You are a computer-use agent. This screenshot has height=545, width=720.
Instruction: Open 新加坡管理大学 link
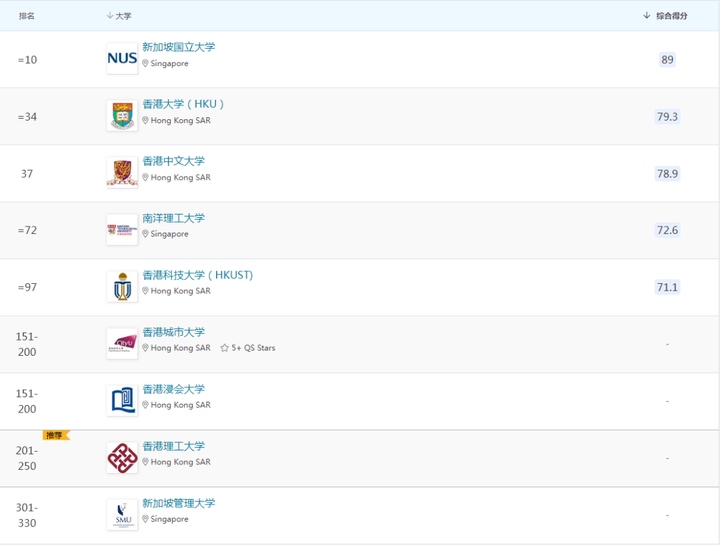coord(179,503)
